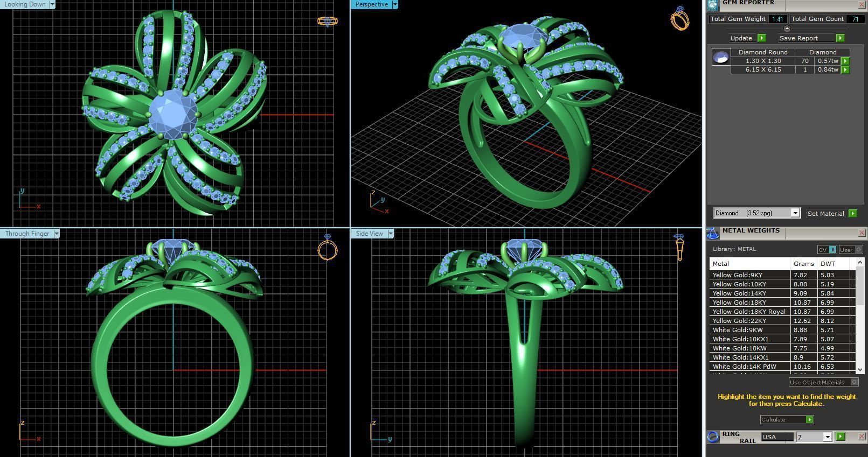Click the Gem Reporter panel icon

pos(713,5)
